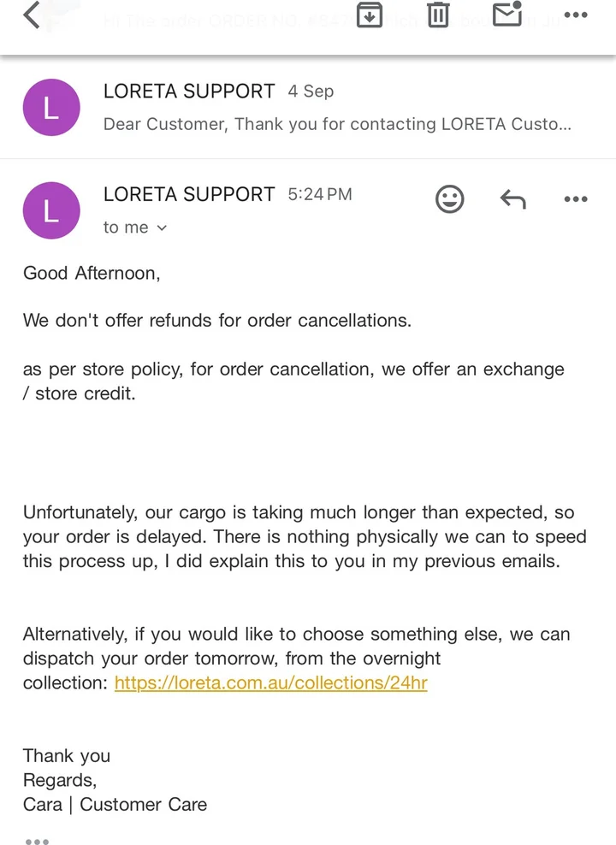Tap sender name on the 4 Sep message
Image resolution: width=616 pixels, height=845 pixels.
click(189, 91)
